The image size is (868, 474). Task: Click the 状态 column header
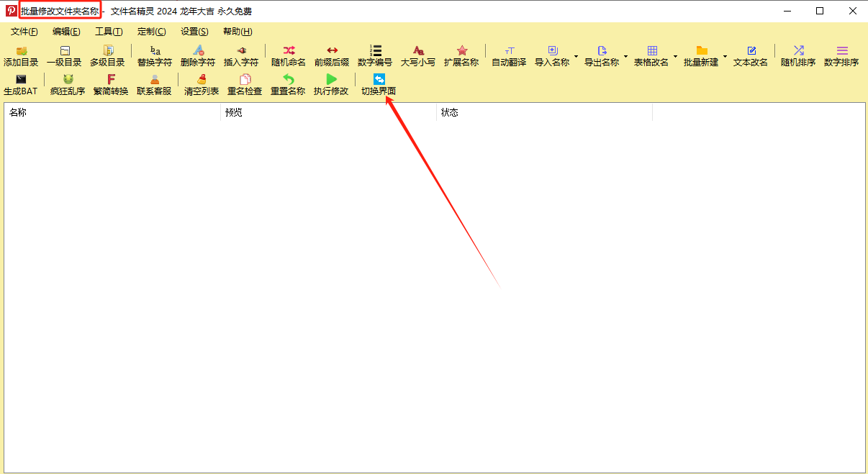tap(544, 112)
